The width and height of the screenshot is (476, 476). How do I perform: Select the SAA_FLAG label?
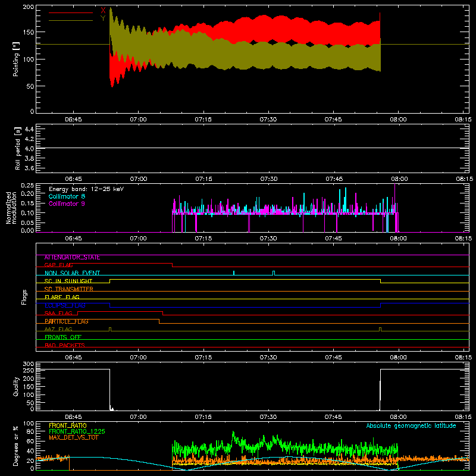pyautogui.click(x=58, y=314)
